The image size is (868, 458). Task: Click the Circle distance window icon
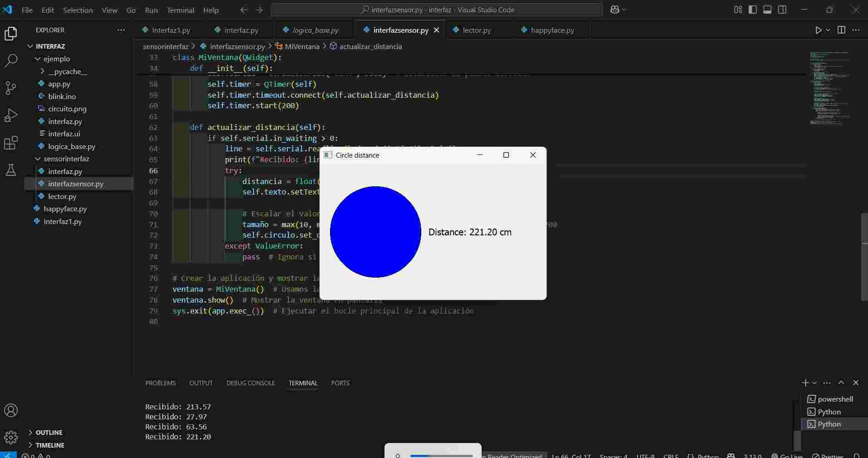tap(328, 155)
